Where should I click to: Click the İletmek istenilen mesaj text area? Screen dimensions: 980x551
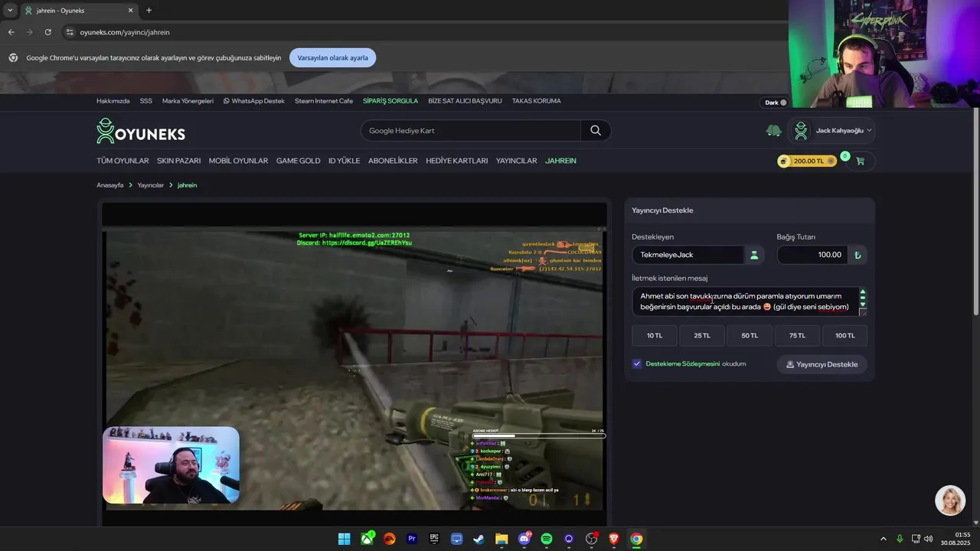750,302
